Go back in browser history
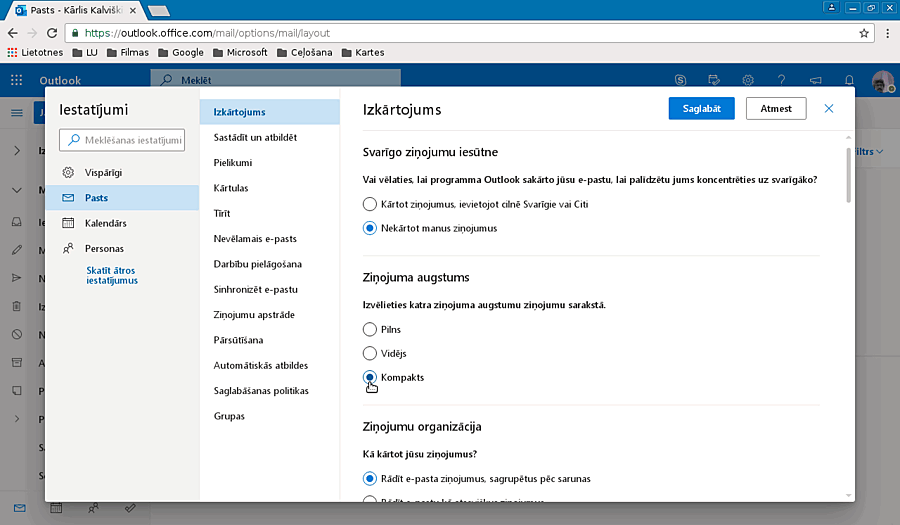The image size is (900, 525). tap(13, 33)
